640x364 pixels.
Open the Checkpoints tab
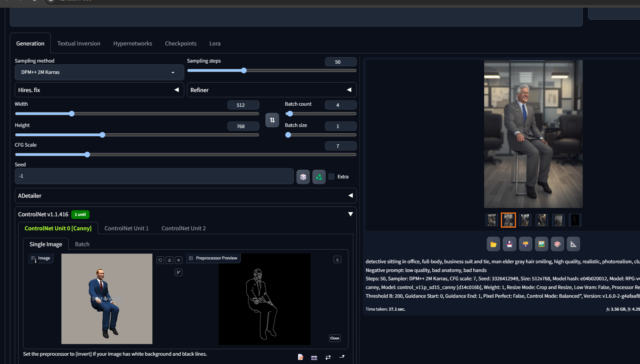(181, 44)
